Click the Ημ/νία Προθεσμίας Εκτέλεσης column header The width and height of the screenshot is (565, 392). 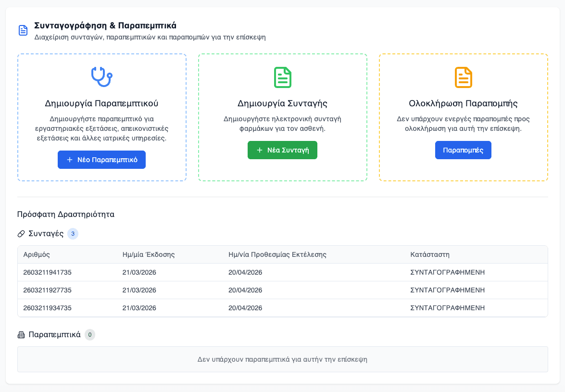pos(277,254)
